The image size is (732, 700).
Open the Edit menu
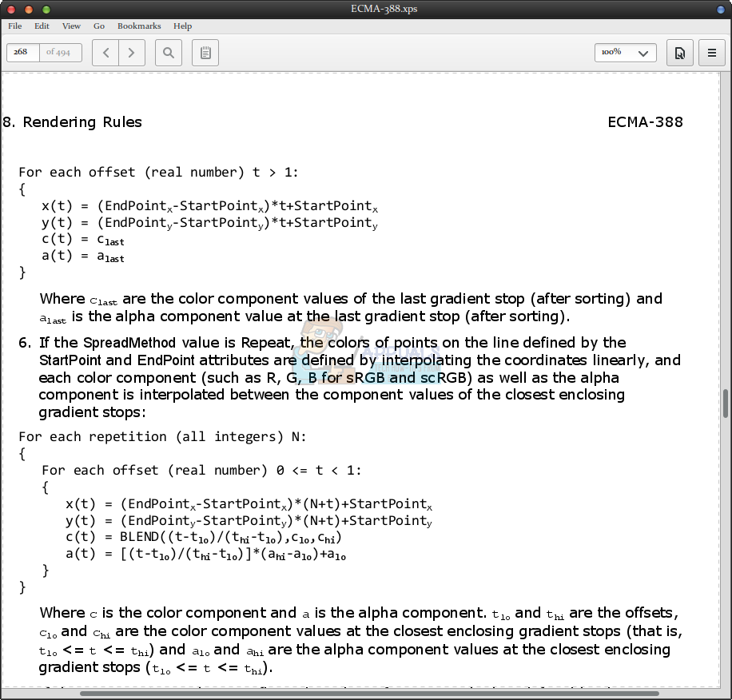pyautogui.click(x=42, y=26)
